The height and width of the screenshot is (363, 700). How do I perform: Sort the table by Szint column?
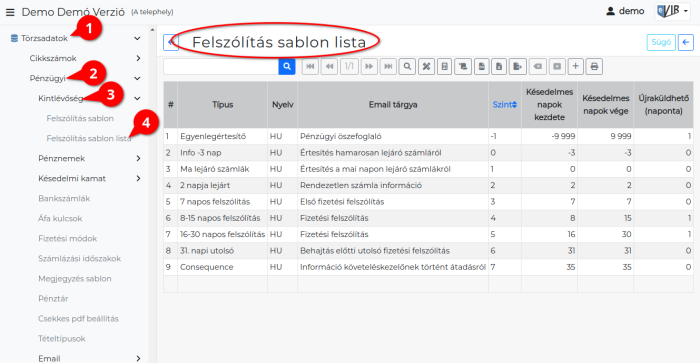[504, 104]
